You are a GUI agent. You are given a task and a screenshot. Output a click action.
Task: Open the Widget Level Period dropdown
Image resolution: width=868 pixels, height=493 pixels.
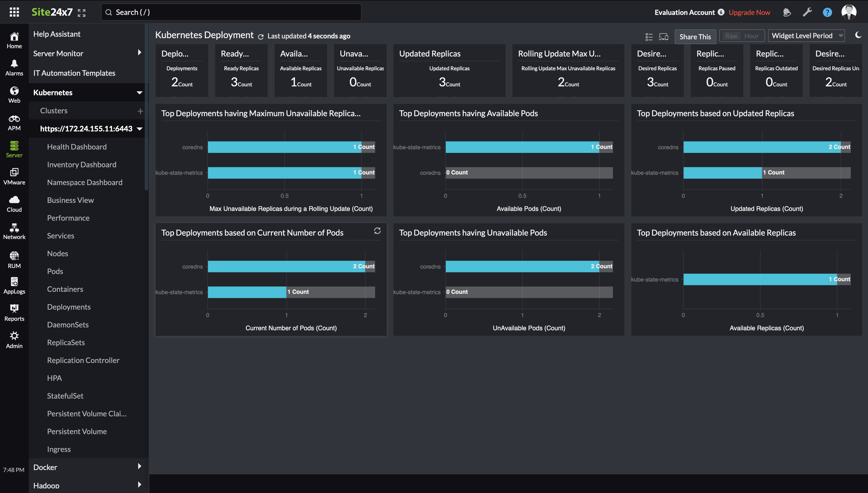click(806, 35)
